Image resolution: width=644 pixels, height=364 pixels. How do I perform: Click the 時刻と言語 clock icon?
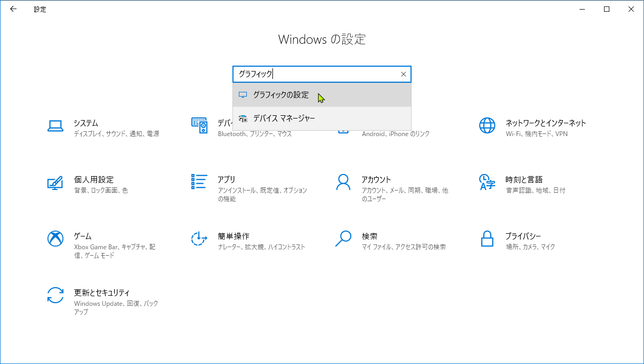click(487, 182)
